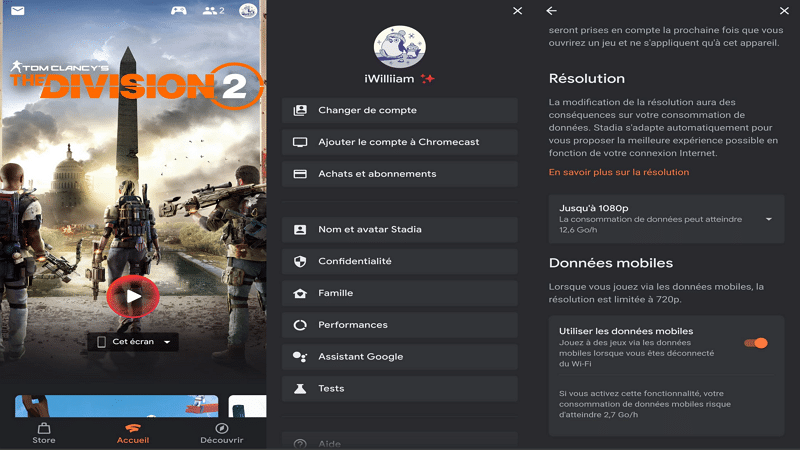Play The Division 2 with red play button

coord(133,296)
